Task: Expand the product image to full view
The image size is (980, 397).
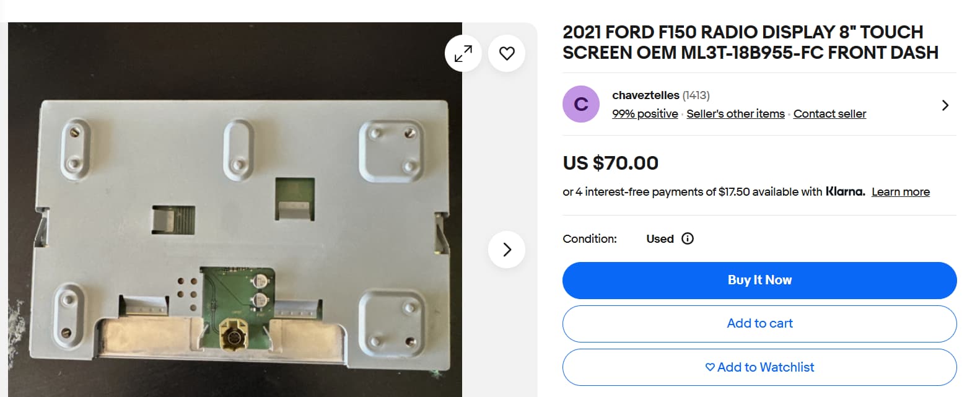Action: (463, 54)
